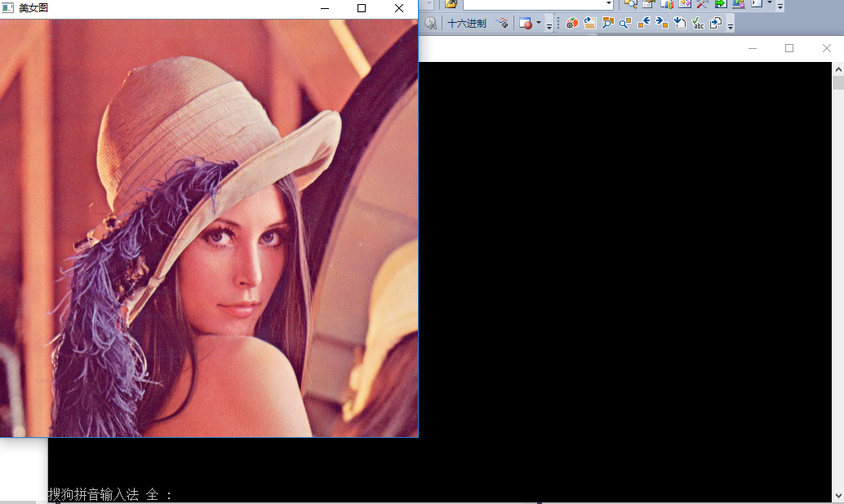Click the text 搜狗拼音输入法 全 in console
844x504 pixels.
[104, 494]
